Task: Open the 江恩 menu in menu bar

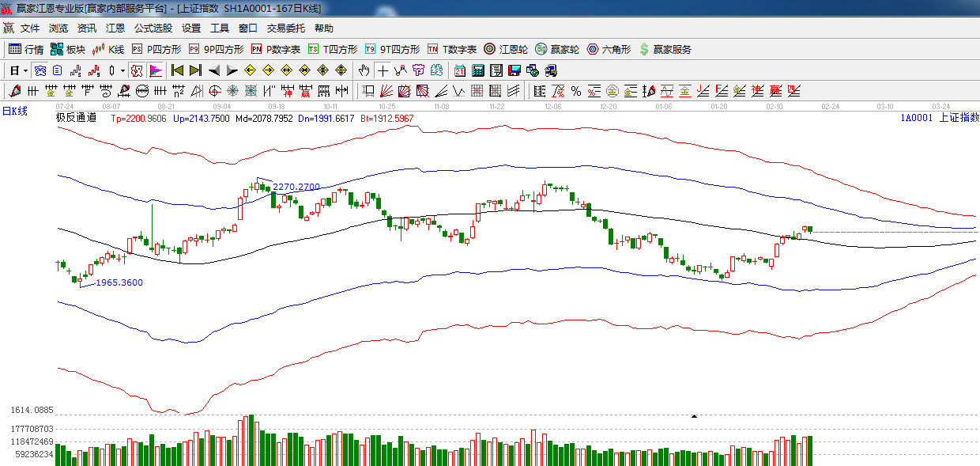Action: point(115,28)
